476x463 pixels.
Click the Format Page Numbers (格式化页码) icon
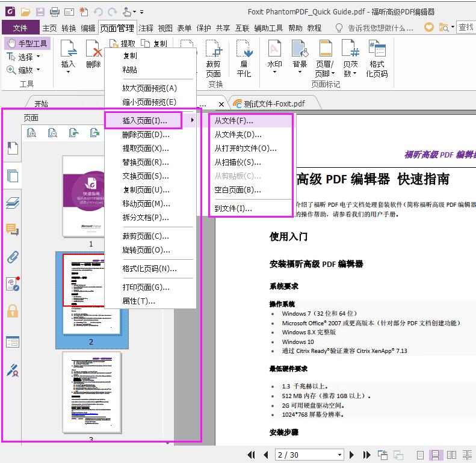(377, 57)
